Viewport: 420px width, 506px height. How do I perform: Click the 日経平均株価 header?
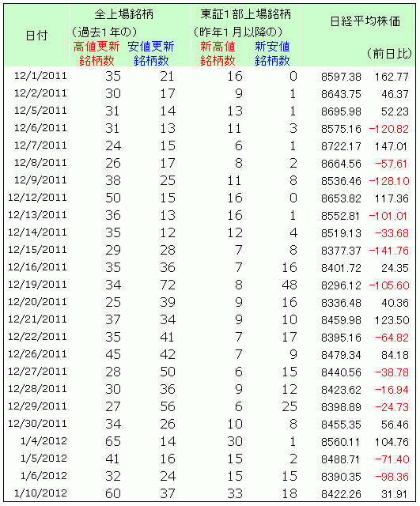365,21
